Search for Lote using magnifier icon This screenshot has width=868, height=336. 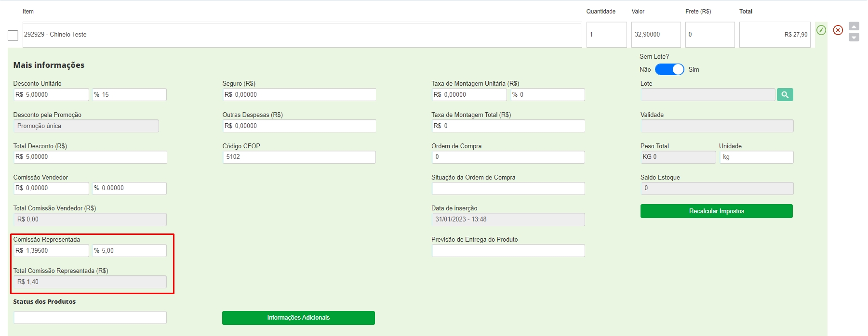(785, 95)
